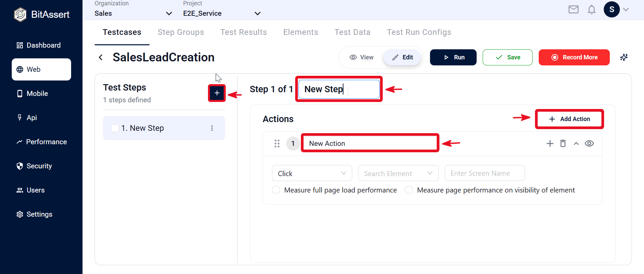Save the test case
The width and height of the screenshot is (644, 274).
click(507, 57)
